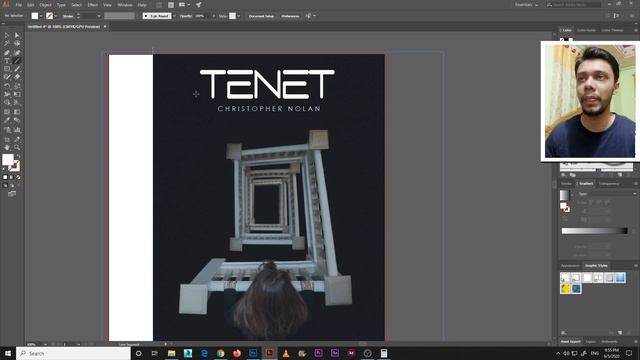This screenshot has height=360, width=640.
Task: Switch to the Appearance panel tab
Action: point(570,266)
